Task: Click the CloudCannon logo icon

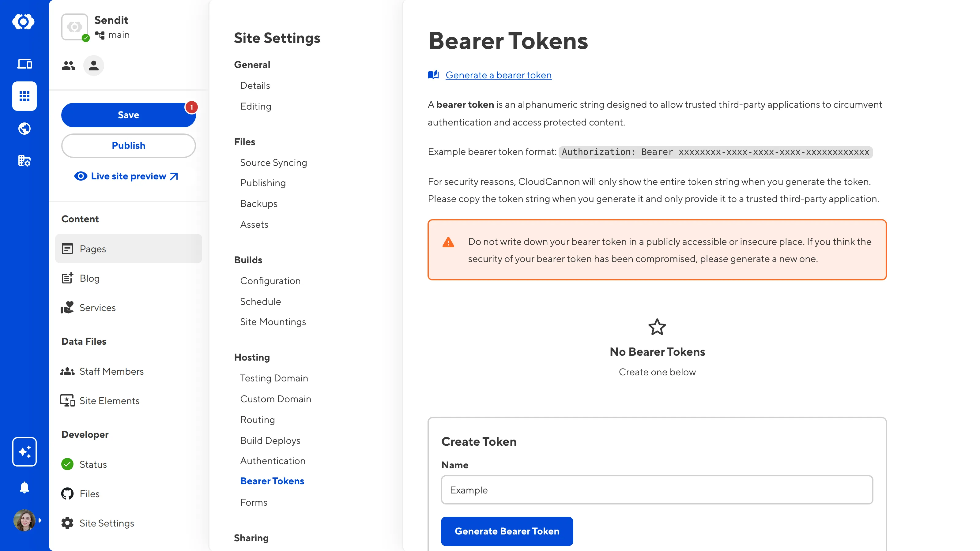Action: click(x=24, y=22)
